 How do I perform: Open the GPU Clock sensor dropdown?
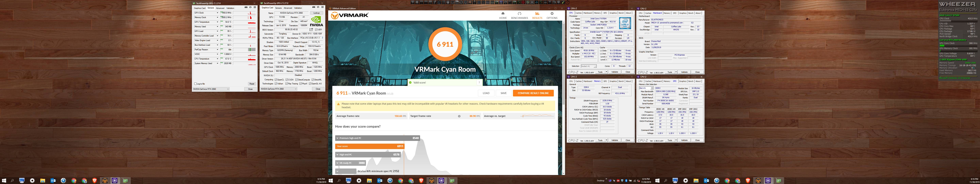coord(218,13)
